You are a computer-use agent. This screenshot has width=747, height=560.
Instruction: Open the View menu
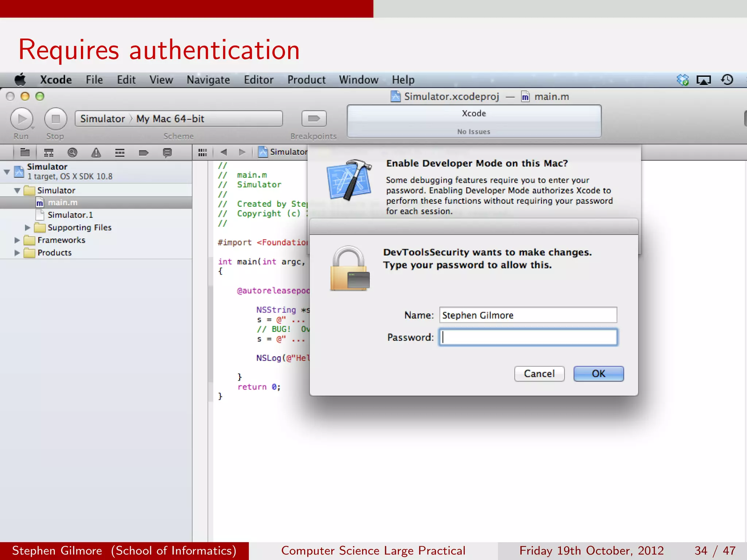point(161,79)
